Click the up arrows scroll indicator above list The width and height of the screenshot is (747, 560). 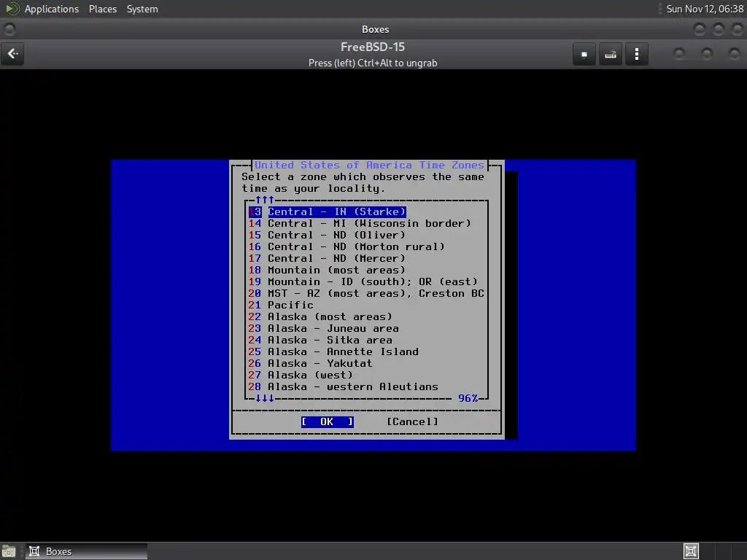264,200
